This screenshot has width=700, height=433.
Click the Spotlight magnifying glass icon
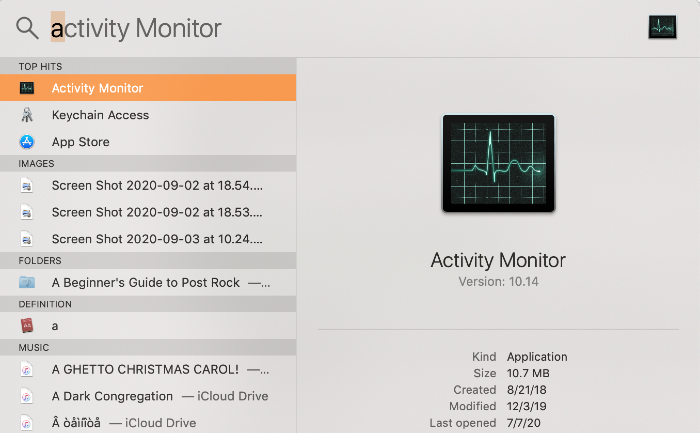pos(27,28)
